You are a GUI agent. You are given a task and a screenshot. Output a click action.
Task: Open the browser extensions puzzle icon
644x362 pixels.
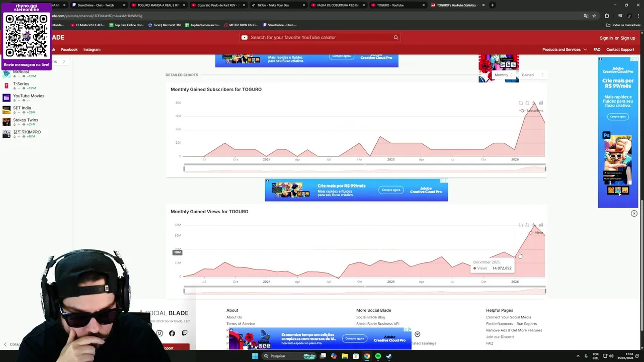pos(607,16)
